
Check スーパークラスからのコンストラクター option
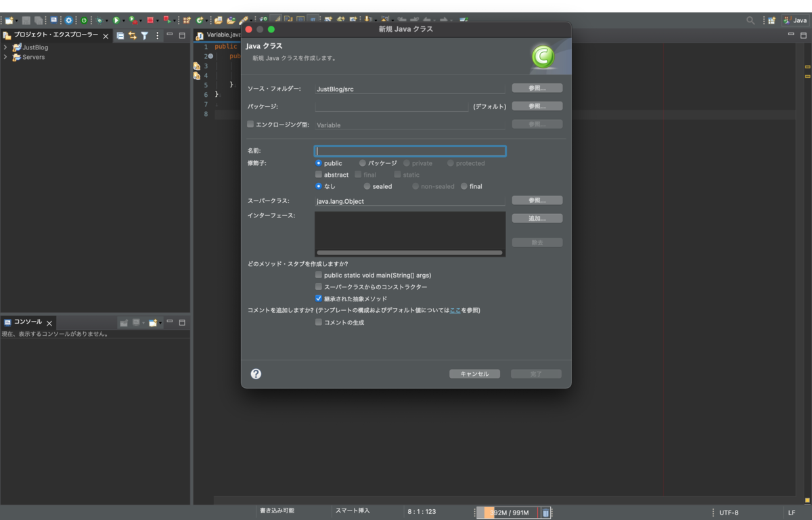click(x=319, y=287)
